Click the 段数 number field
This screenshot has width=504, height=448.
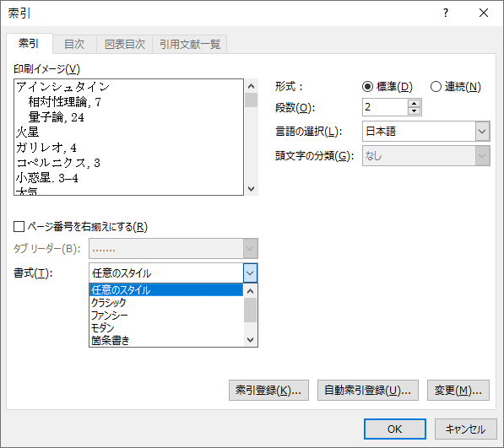click(x=385, y=107)
